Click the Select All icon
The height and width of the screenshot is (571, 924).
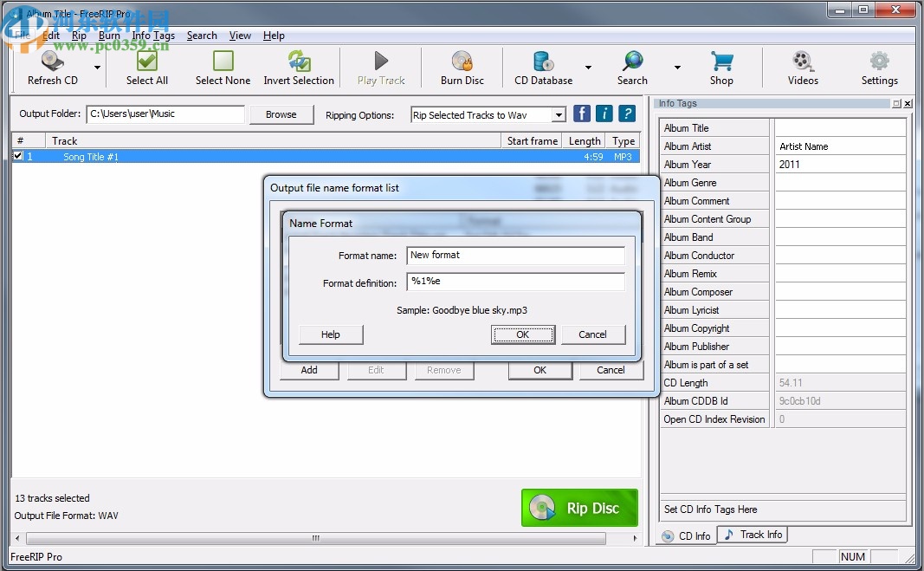tap(146, 67)
